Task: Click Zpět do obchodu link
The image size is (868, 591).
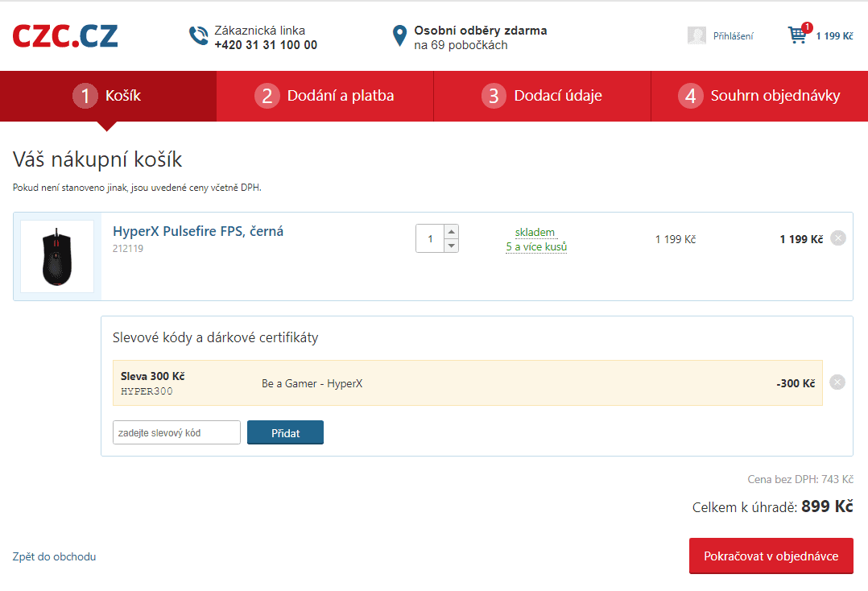Action: pyautogui.click(x=54, y=556)
